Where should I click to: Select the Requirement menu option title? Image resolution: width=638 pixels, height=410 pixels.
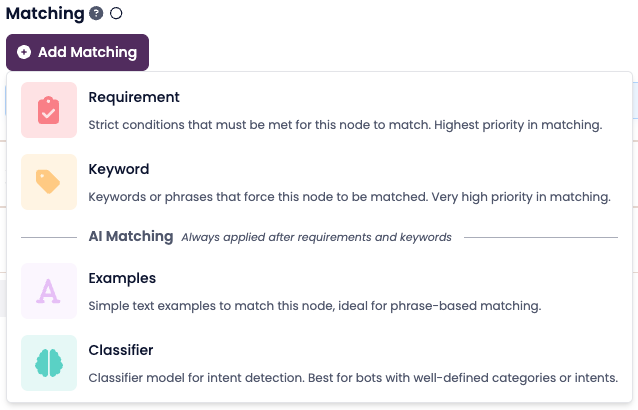134,97
